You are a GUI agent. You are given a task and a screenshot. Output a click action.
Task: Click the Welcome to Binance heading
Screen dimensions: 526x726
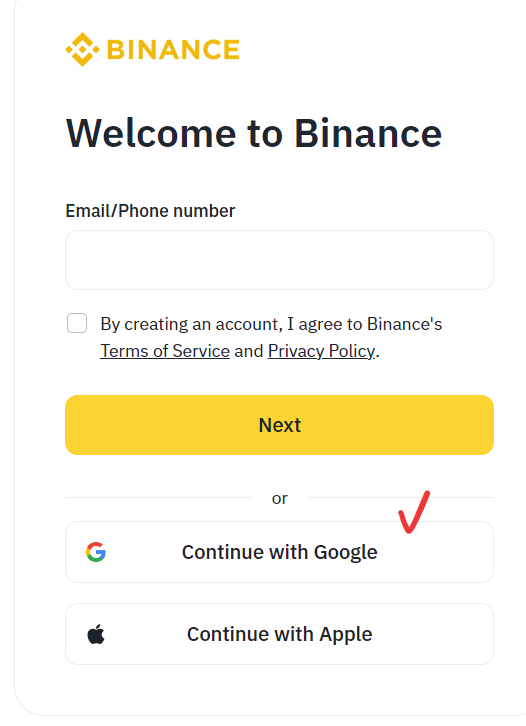(x=254, y=133)
